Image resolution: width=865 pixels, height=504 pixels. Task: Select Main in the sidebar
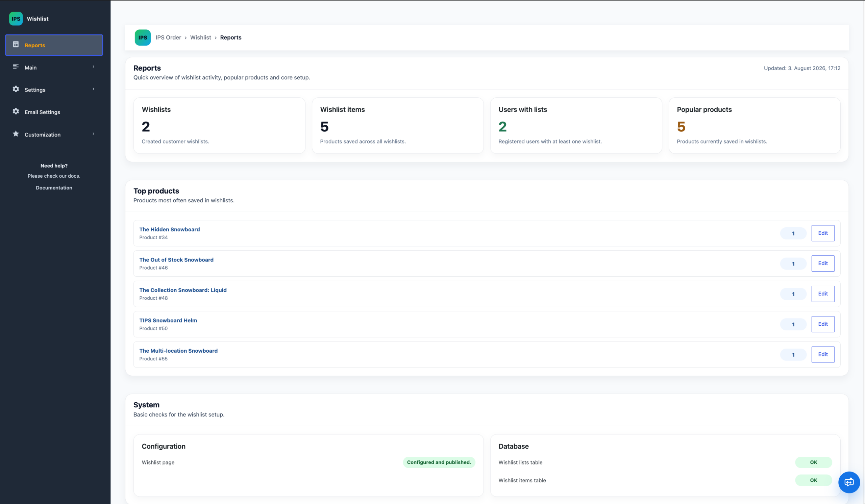[x=54, y=67]
